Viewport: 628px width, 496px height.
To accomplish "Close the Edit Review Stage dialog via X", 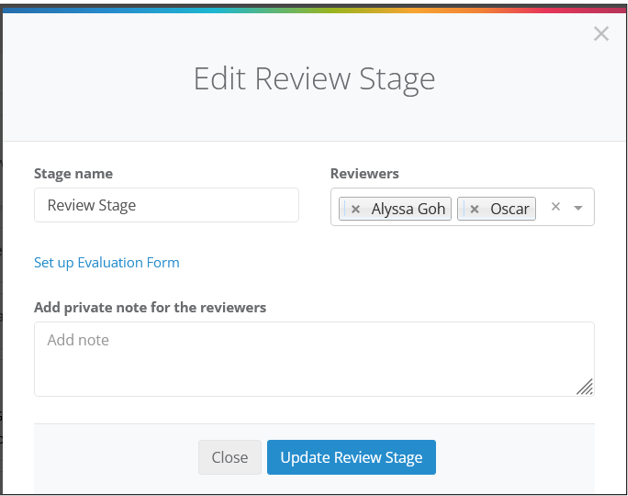I will 601,34.
